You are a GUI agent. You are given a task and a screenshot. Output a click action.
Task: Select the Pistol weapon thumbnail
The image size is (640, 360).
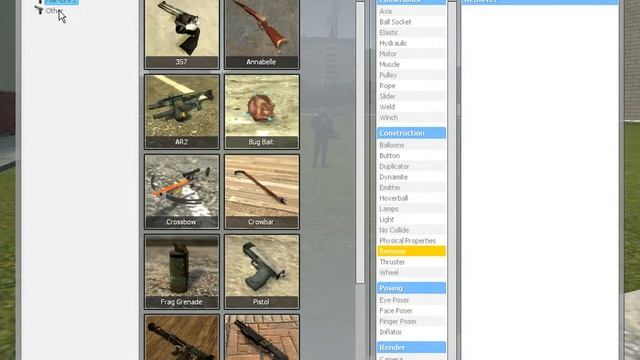(x=262, y=271)
